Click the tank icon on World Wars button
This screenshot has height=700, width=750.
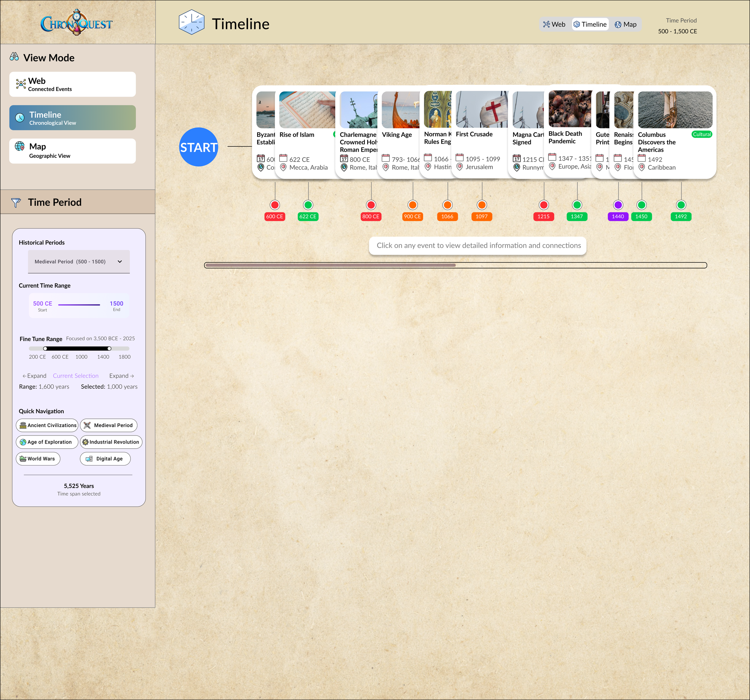pos(22,459)
